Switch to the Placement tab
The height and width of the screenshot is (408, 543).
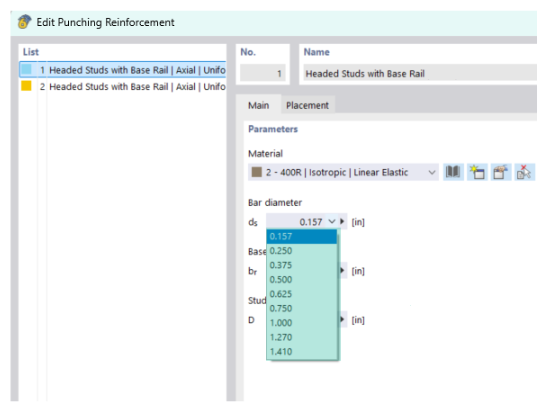(x=307, y=105)
